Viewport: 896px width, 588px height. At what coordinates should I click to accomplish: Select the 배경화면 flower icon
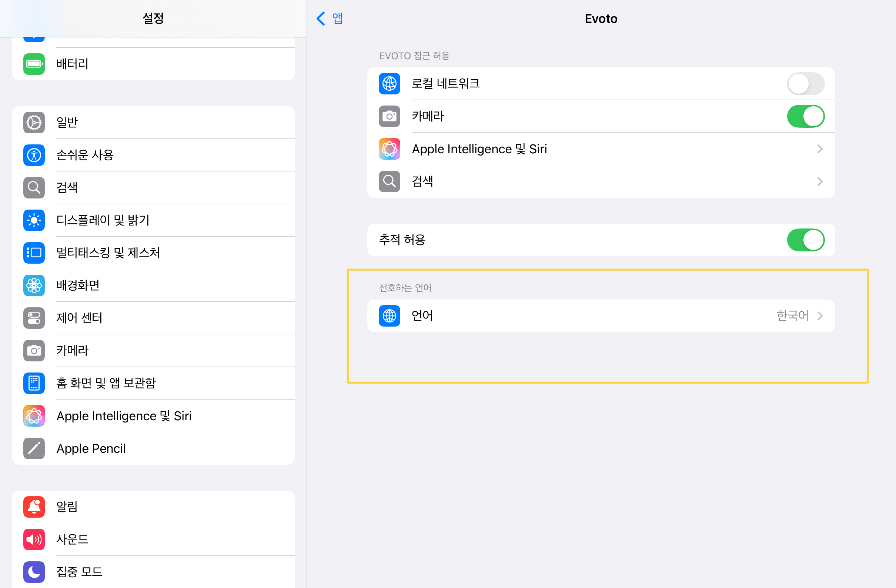(34, 285)
